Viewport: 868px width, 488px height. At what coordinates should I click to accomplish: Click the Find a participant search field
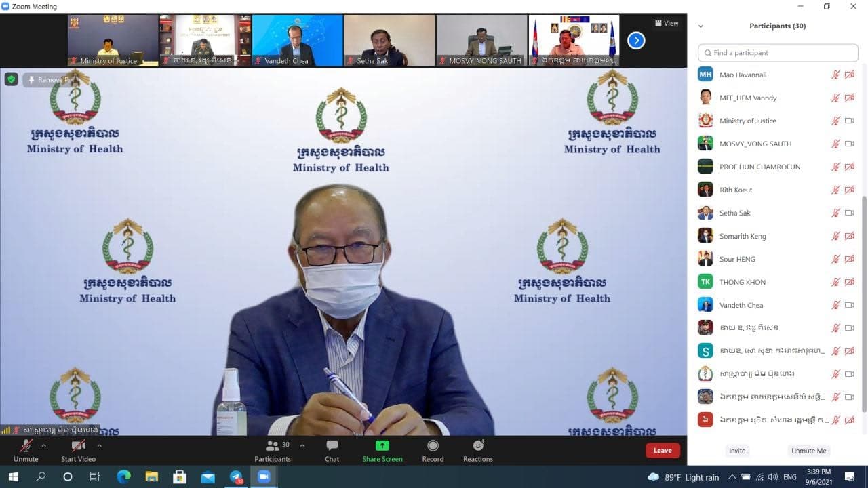coord(778,52)
